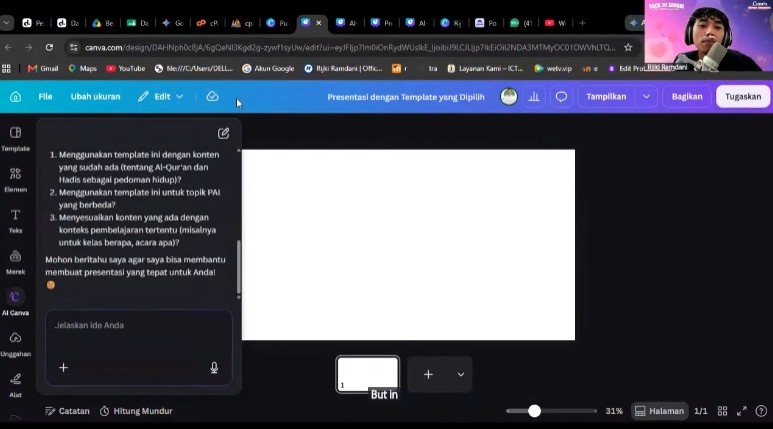The height and width of the screenshot is (429, 773).
Task: Open the Template sidebar panel
Action: (x=15, y=139)
